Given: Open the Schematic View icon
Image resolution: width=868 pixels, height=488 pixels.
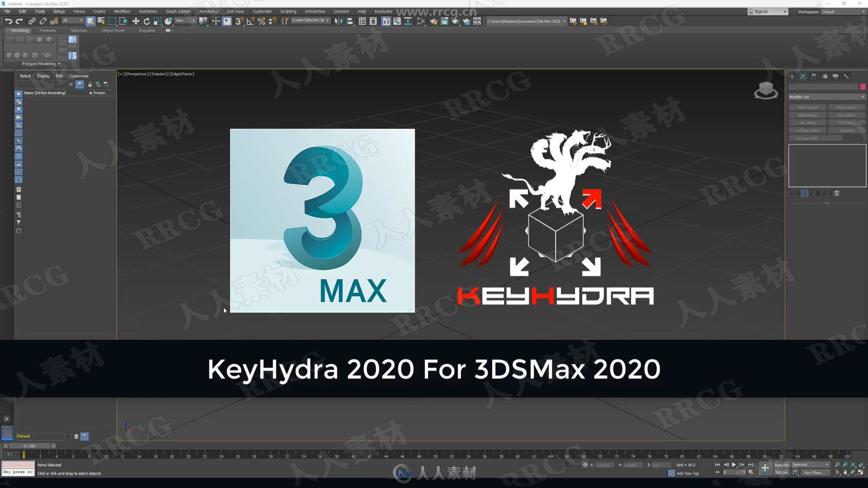Looking at the screenshot, I should pyautogui.click(x=408, y=21).
